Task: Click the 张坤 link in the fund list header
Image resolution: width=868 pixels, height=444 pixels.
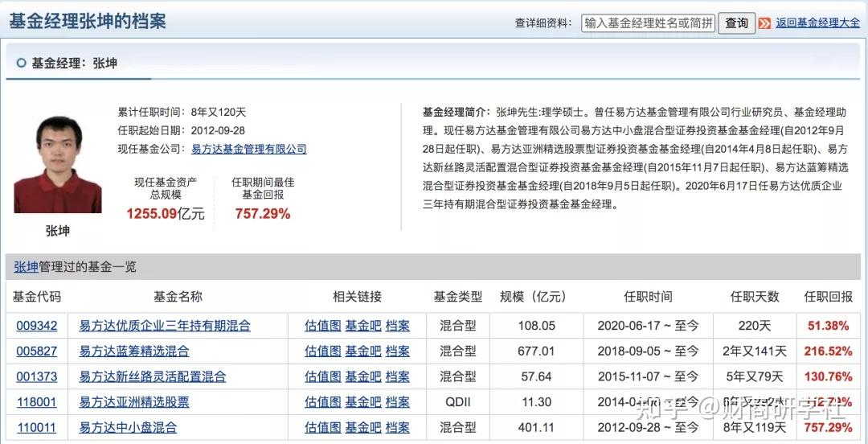Action: click(x=26, y=267)
